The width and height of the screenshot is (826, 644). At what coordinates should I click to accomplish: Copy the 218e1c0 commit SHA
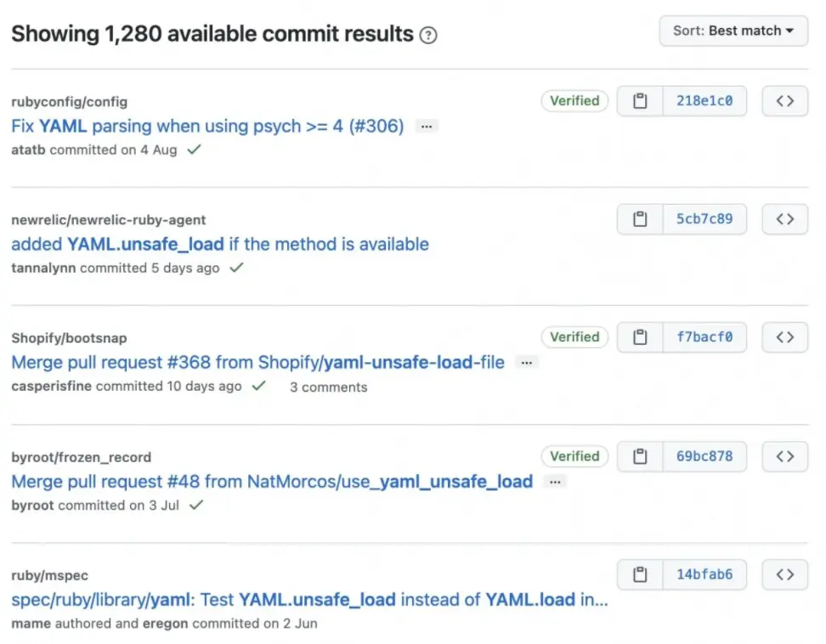click(639, 100)
